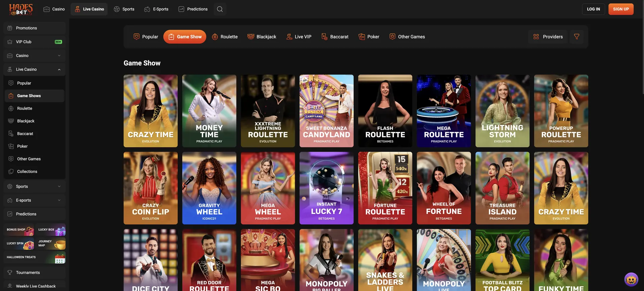Launch the Treasure Island game card
Viewport: 644px width, 291px height.
coord(502,188)
